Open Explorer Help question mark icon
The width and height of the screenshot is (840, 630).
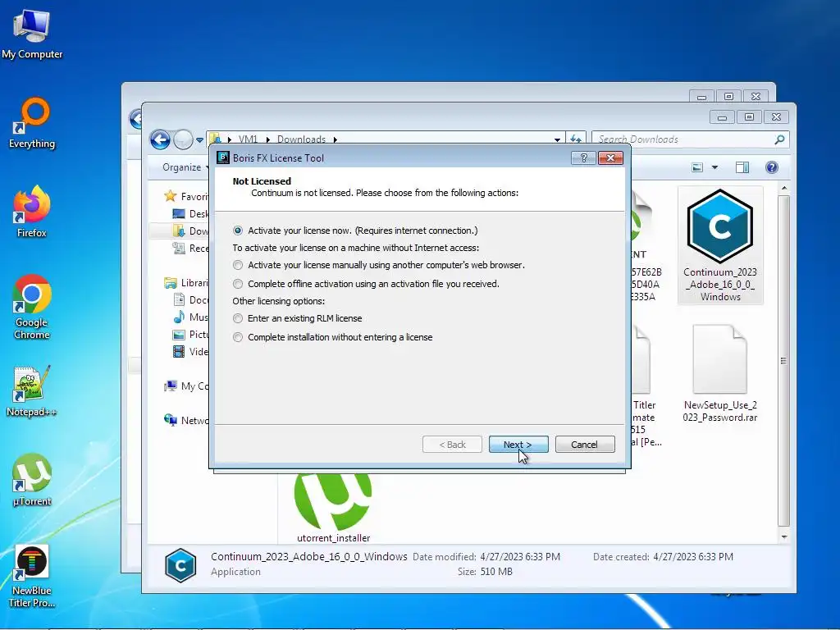pyautogui.click(x=771, y=167)
